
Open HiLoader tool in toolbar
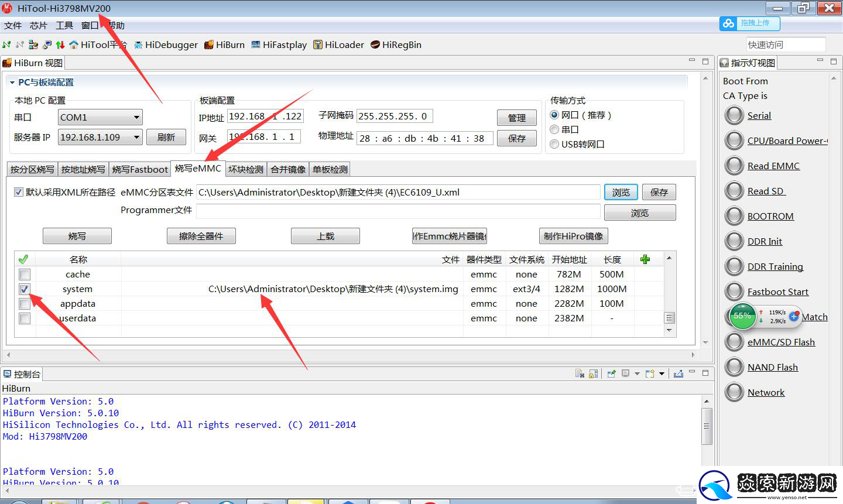point(338,44)
